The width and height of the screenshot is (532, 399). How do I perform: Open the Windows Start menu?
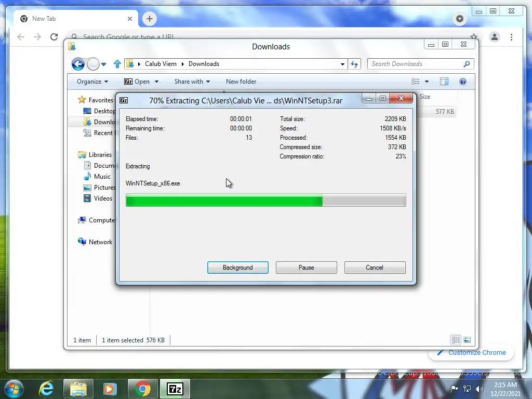click(13, 389)
